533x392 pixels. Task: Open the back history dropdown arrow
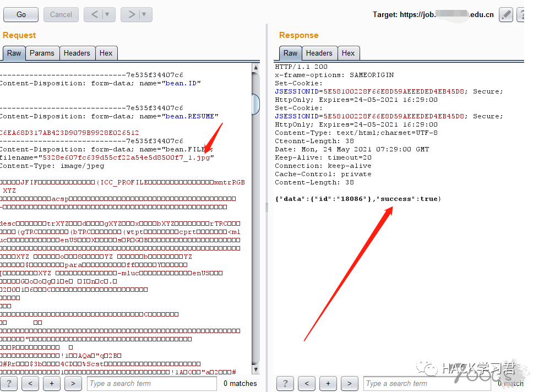(x=107, y=15)
